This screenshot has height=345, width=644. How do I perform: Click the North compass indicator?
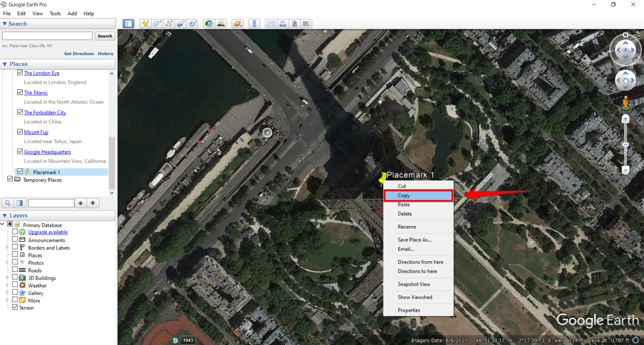coord(625,35)
